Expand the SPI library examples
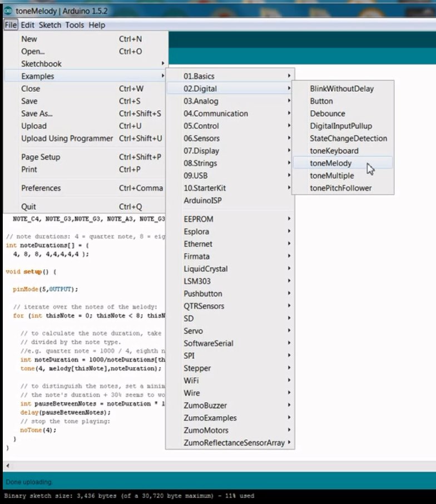This screenshot has width=436, height=504. click(x=230, y=356)
